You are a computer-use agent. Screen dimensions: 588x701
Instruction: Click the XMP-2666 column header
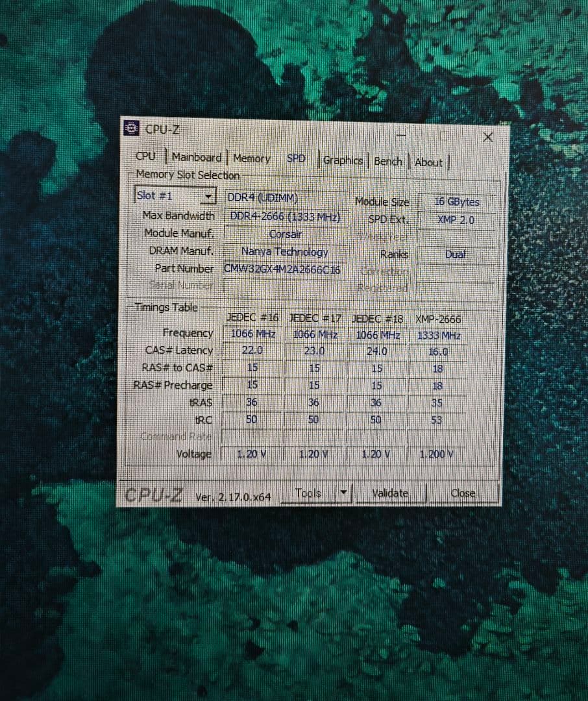coord(438,319)
